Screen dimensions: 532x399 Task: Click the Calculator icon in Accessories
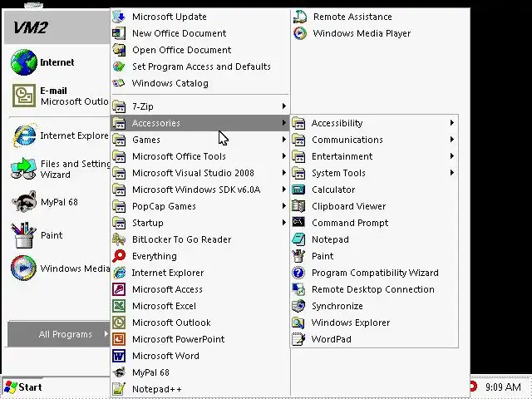coord(298,190)
